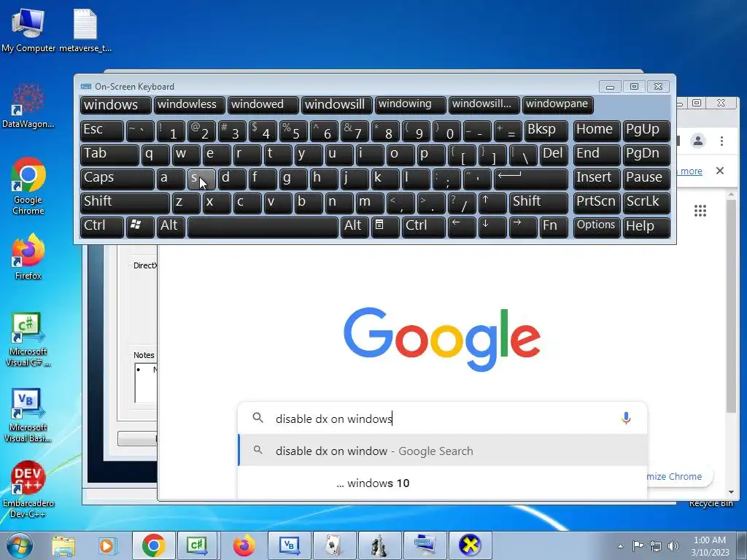Open the Action Center flag icon
The height and width of the screenshot is (560, 747).
point(638,546)
